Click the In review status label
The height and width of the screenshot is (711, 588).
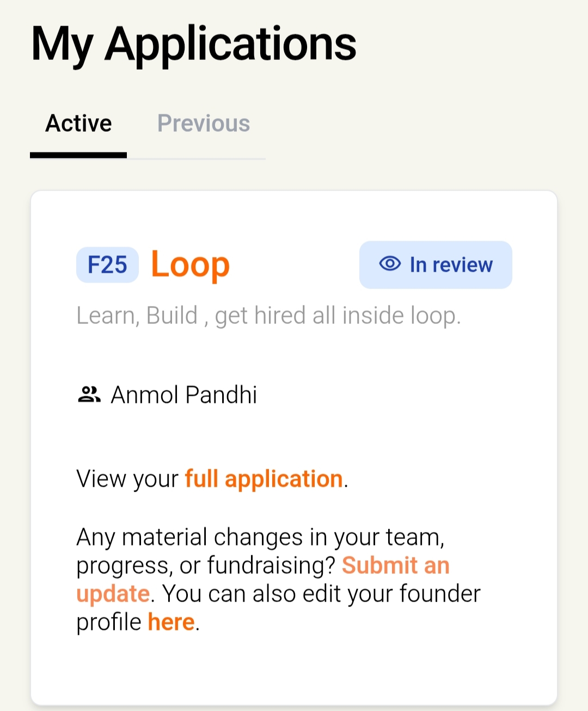coord(451,265)
